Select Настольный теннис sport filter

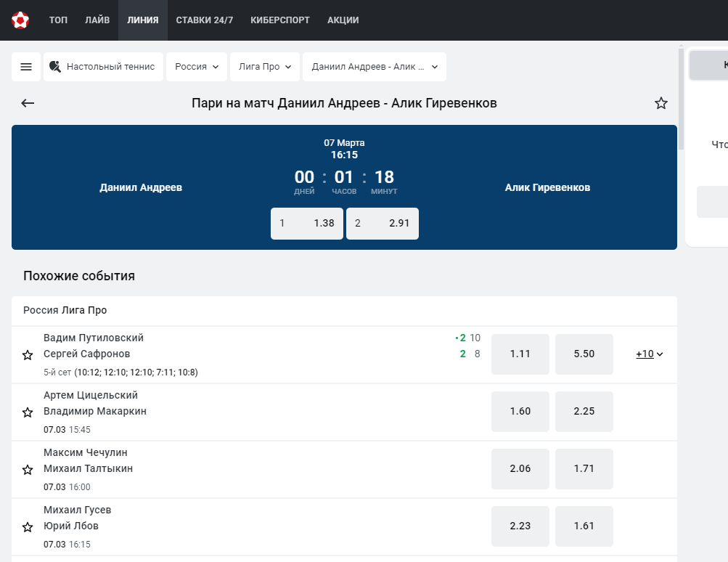104,67
